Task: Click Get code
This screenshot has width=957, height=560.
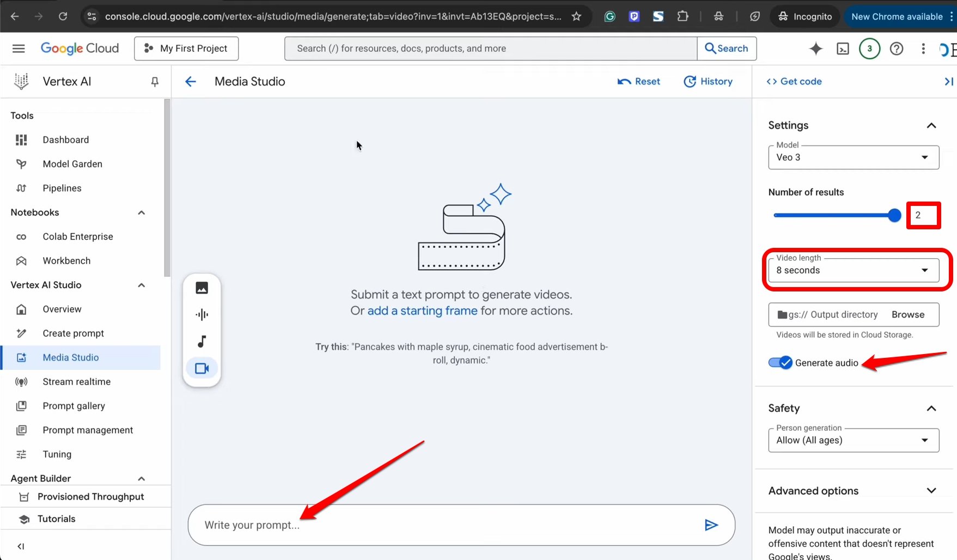Action: [794, 82]
